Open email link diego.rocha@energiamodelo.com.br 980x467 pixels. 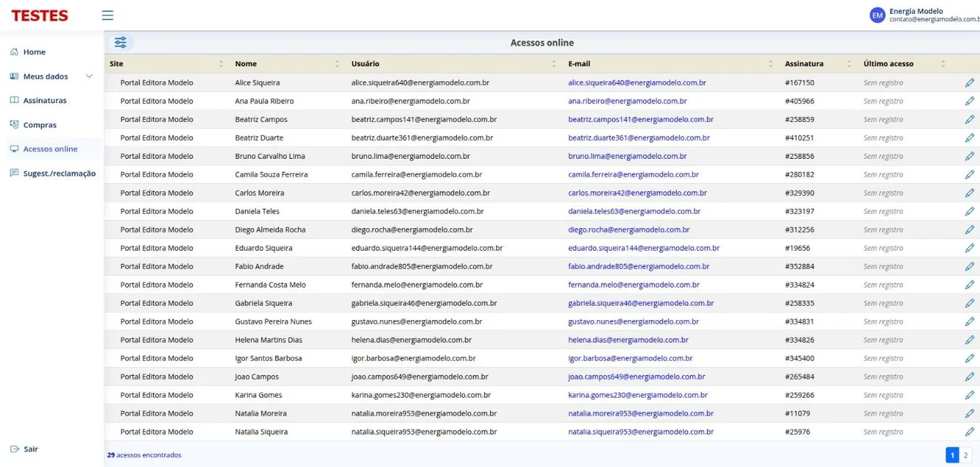pyautogui.click(x=629, y=230)
